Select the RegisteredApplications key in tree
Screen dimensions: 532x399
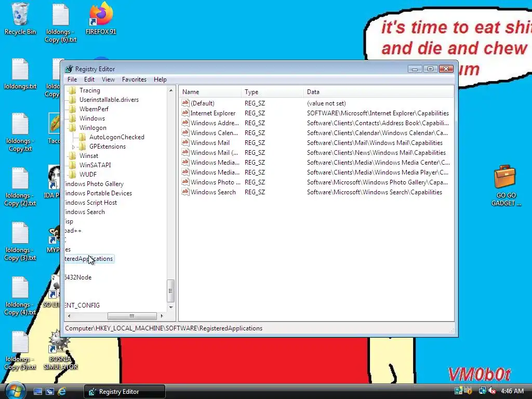[x=89, y=259]
